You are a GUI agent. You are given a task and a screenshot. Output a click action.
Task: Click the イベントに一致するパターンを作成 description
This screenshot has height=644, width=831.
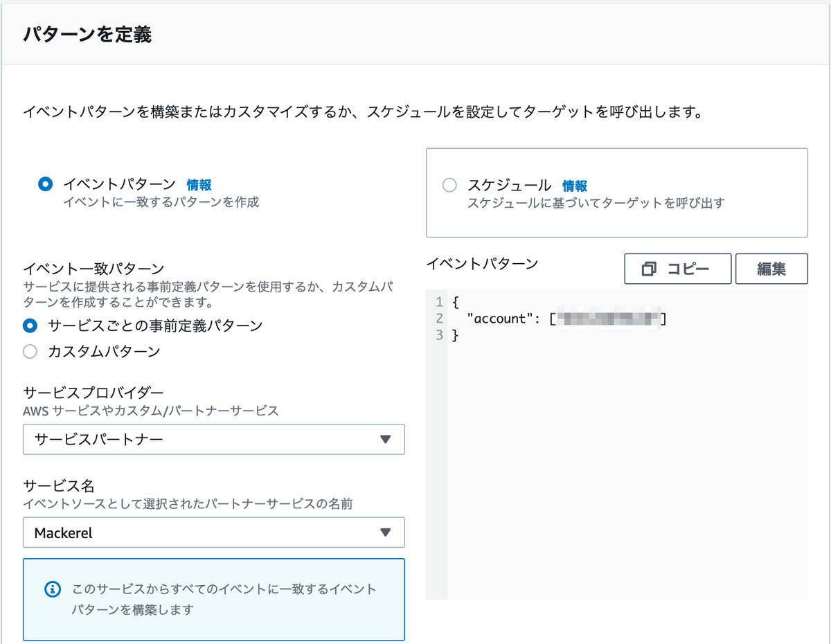tap(161, 202)
